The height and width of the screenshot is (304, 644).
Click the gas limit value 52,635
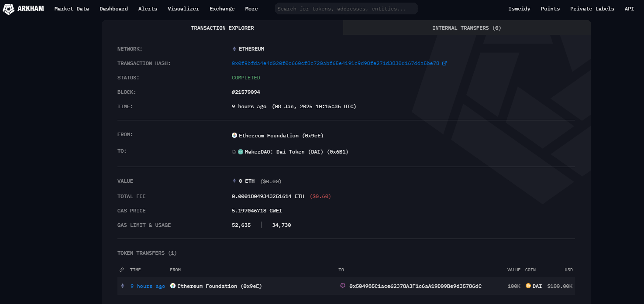tap(241, 225)
